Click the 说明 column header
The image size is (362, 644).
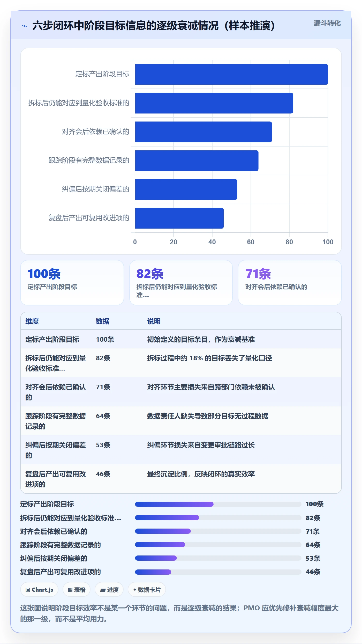click(154, 321)
